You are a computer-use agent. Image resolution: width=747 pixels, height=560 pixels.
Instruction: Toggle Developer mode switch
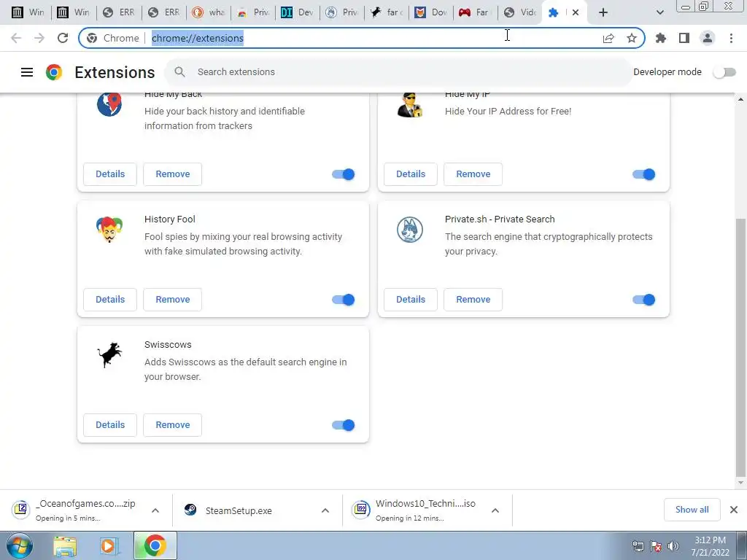724,72
